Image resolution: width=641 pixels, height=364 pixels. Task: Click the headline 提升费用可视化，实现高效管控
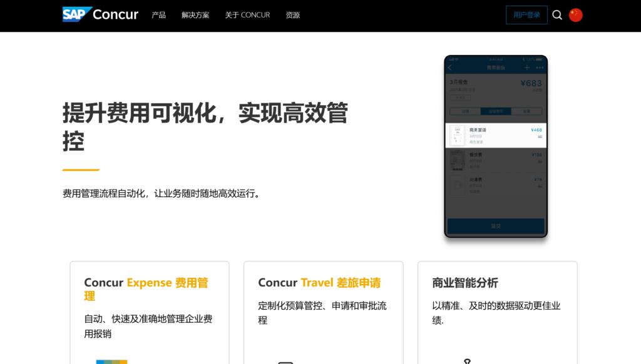point(205,126)
